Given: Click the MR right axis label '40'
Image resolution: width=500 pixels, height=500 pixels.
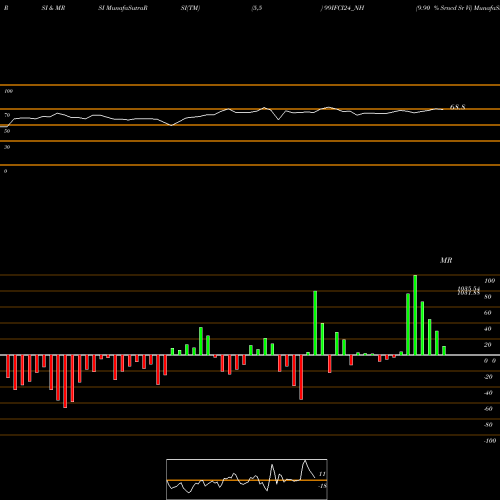Looking at the screenshot, I should [488, 329].
